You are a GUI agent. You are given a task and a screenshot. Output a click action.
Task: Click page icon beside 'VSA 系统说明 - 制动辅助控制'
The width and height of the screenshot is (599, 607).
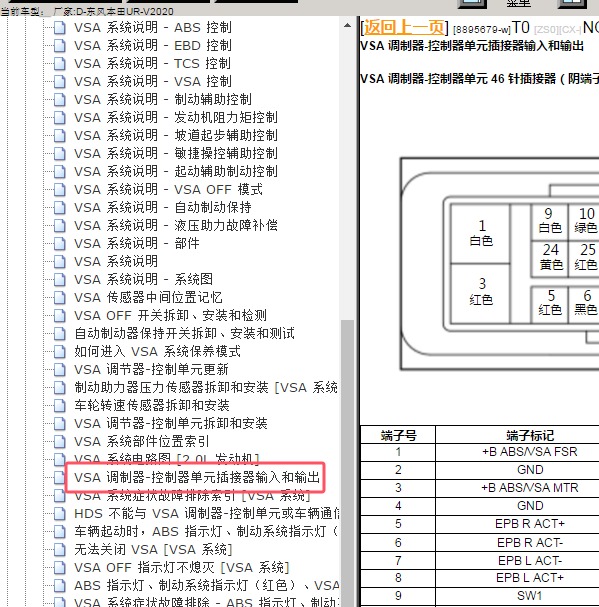tap(60, 100)
